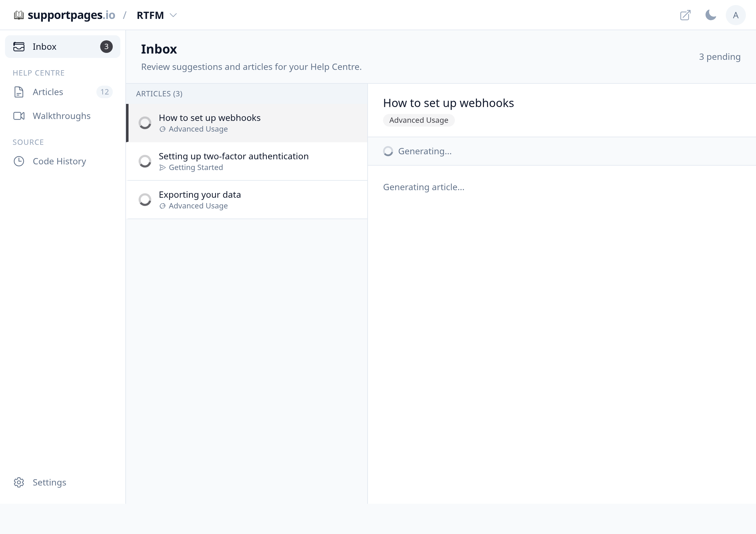Click the Inbox count badge 3
756x534 pixels.
coord(106,47)
